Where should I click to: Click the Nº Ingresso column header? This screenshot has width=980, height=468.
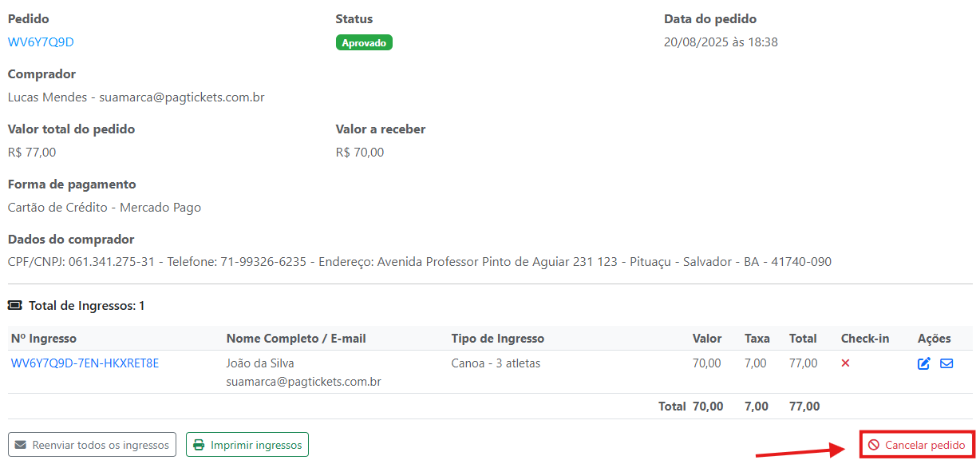pyautogui.click(x=44, y=339)
